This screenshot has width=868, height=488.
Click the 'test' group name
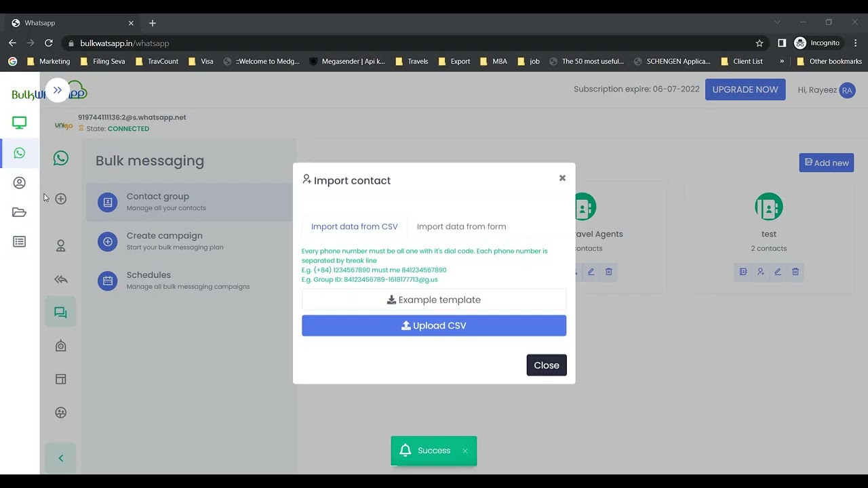(x=769, y=234)
